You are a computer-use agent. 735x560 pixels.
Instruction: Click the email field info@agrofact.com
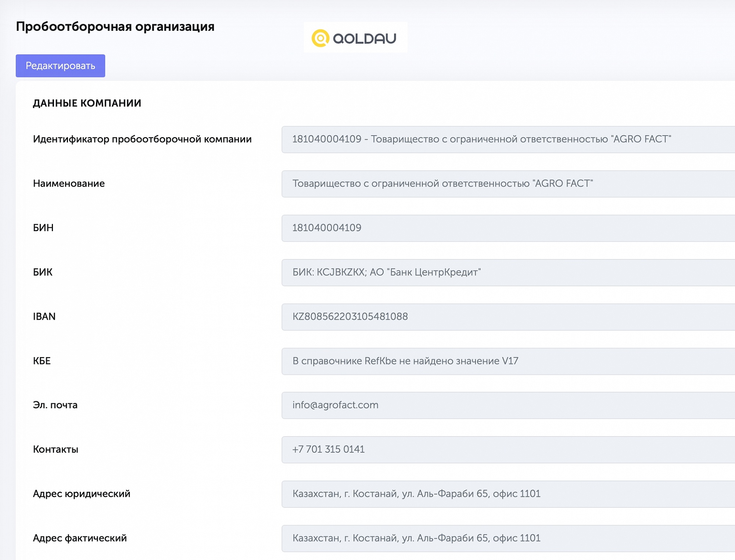(507, 405)
